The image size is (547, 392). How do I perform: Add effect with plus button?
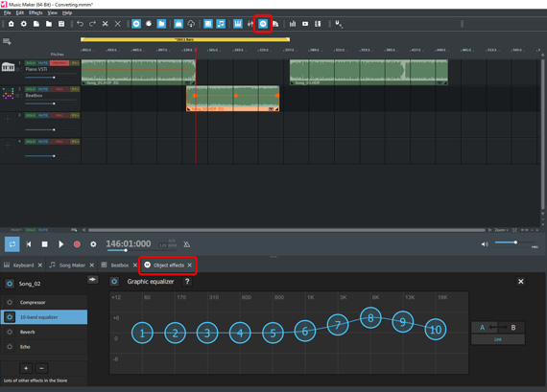tap(26, 368)
